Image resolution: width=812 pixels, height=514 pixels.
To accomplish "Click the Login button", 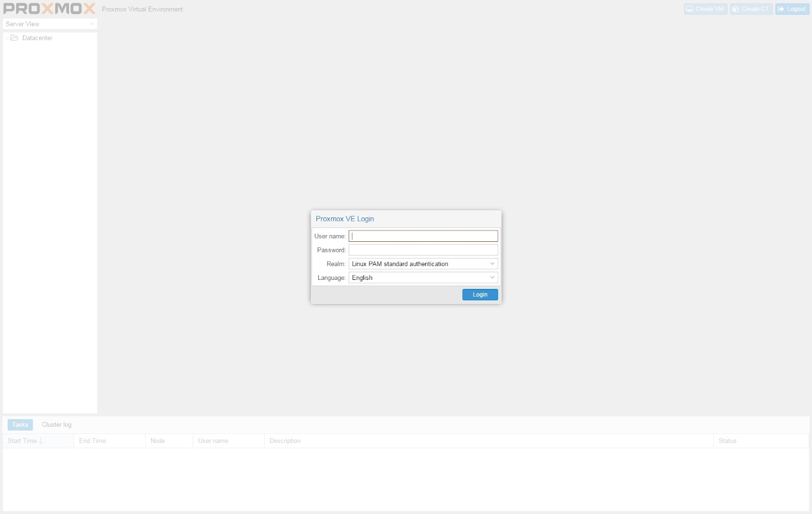I will pos(480,295).
